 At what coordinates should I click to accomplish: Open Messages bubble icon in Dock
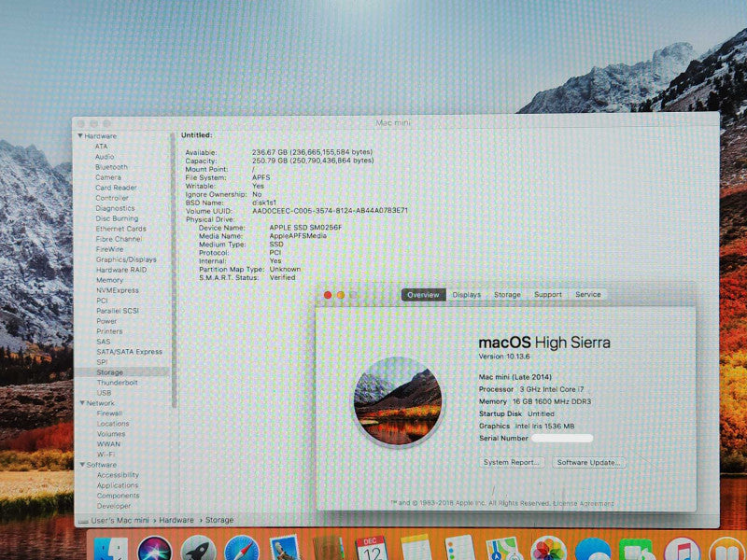tap(593, 550)
